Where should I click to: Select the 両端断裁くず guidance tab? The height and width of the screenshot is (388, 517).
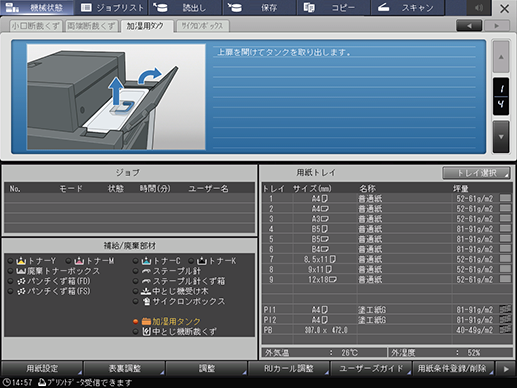coord(91,26)
